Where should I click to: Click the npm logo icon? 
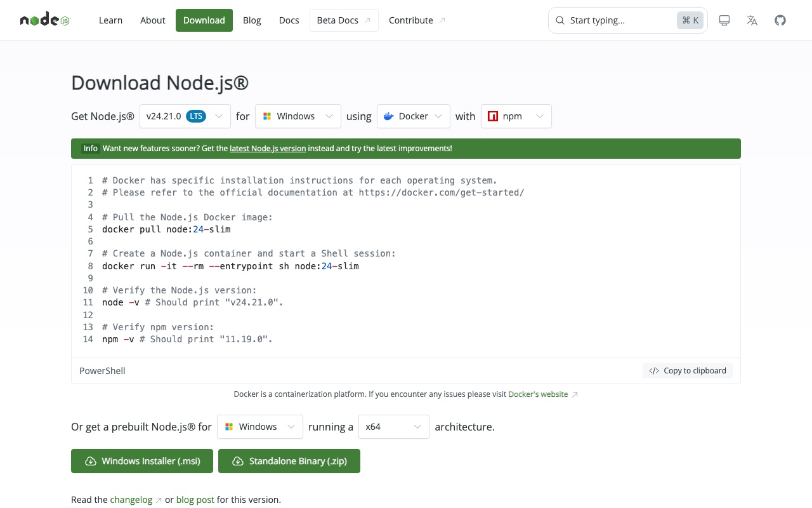(493, 116)
